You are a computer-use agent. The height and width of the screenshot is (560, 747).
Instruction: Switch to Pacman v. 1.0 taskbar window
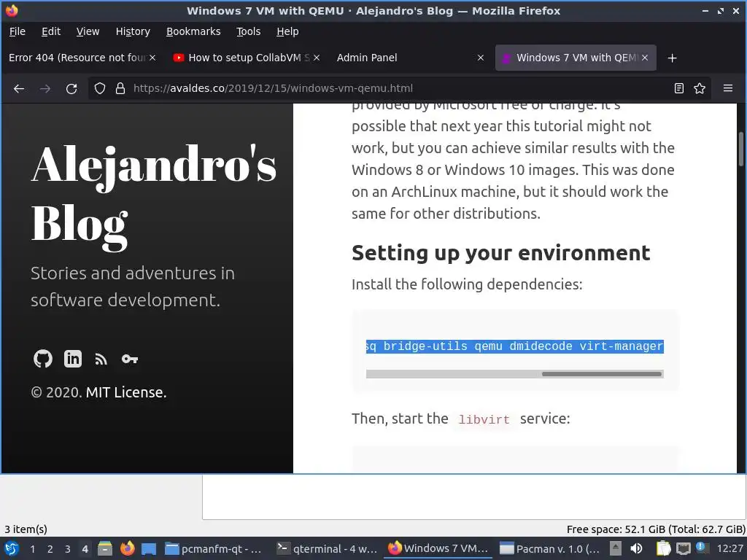(550, 549)
